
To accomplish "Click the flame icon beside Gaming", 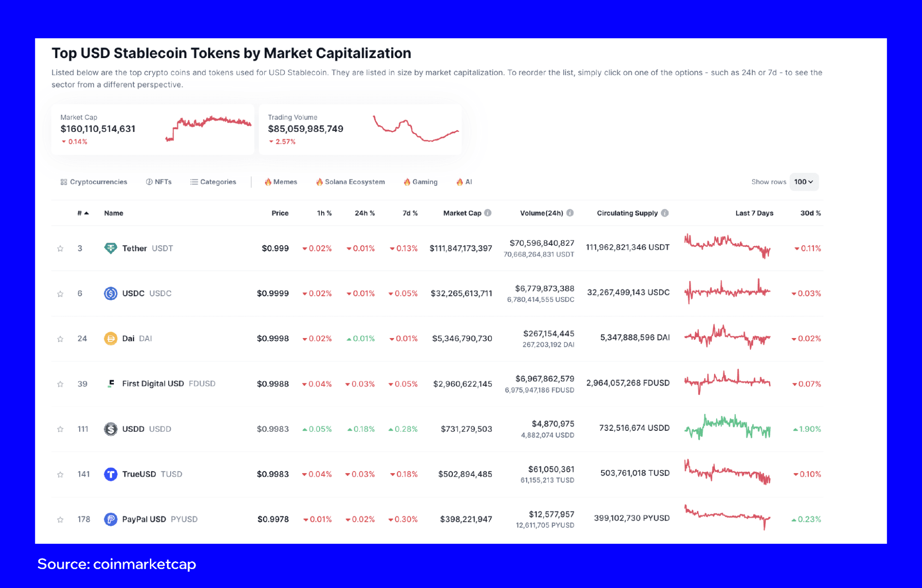I will (x=407, y=182).
